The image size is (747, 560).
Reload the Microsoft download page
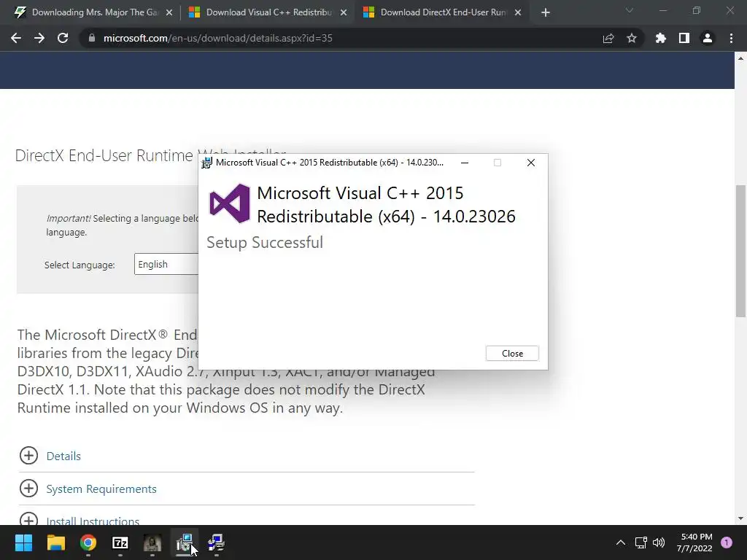click(63, 38)
